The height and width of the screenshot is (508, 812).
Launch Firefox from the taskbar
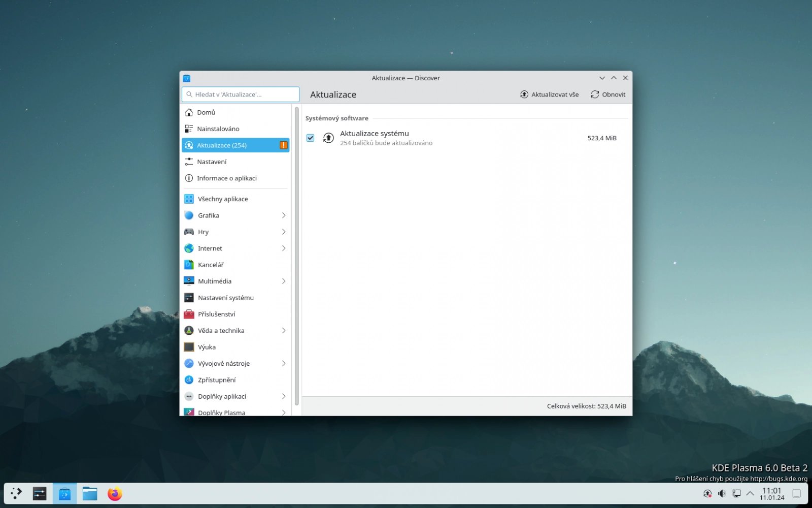[x=115, y=493]
